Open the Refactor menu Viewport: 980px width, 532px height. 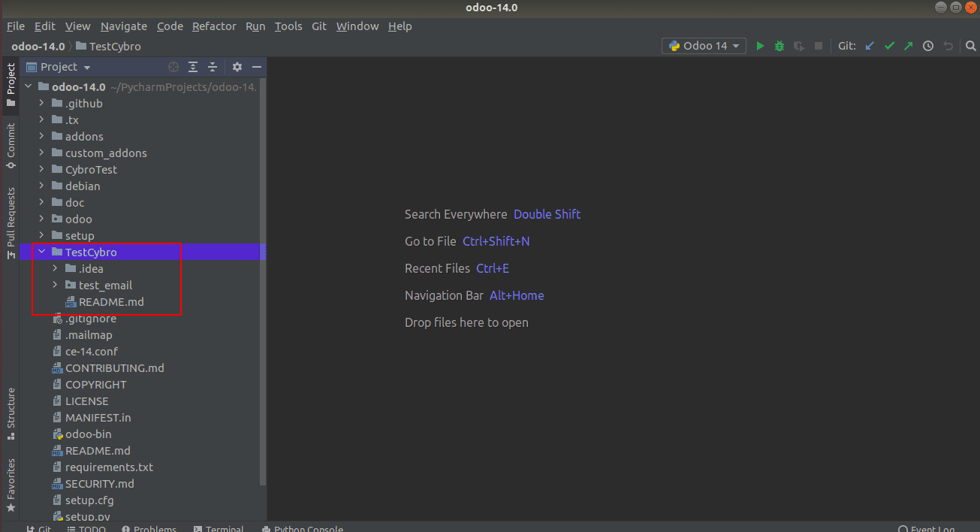coord(214,26)
